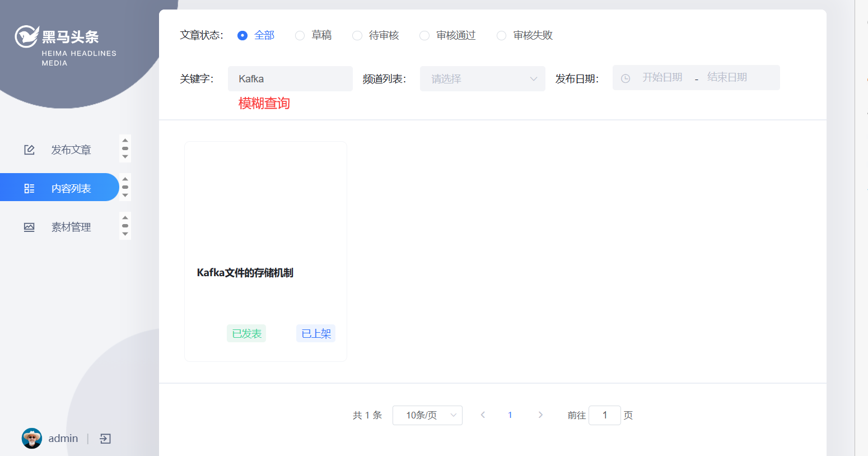868x456 pixels.
Task: Go to previous page with left arrow
Action: click(483, 415)
